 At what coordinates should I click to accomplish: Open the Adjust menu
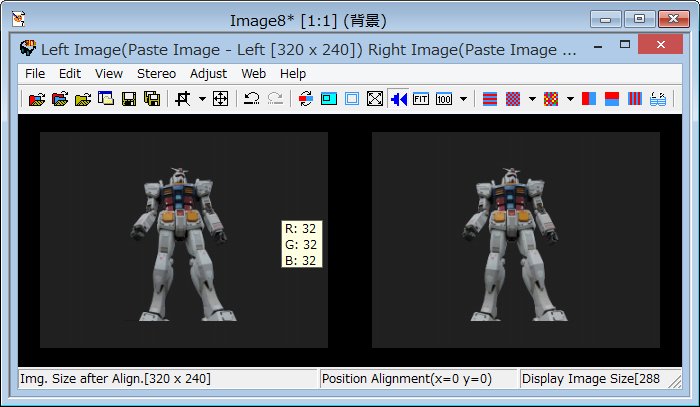tap(208, 74)
